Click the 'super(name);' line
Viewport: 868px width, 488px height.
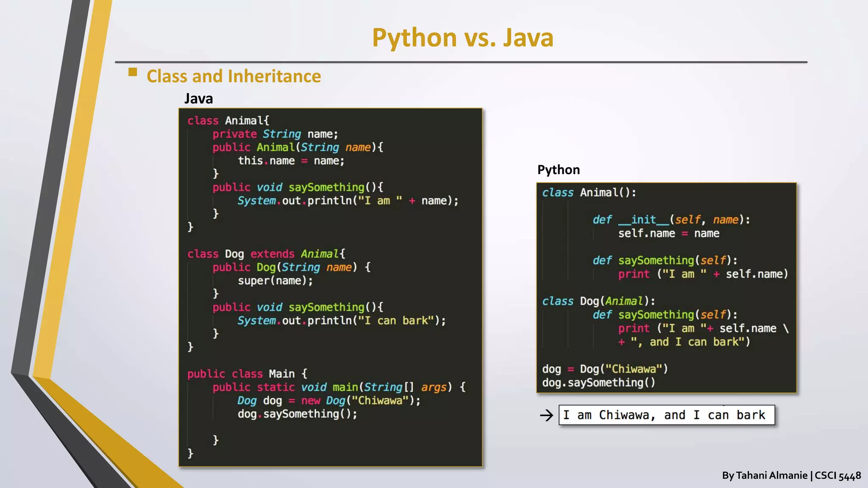[275, 281]
